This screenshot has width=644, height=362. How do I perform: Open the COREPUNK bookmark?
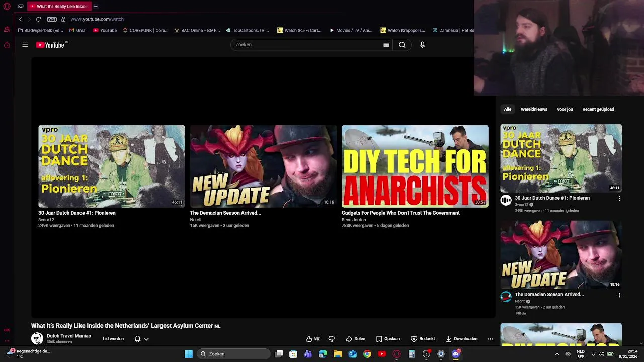[145, 30]
